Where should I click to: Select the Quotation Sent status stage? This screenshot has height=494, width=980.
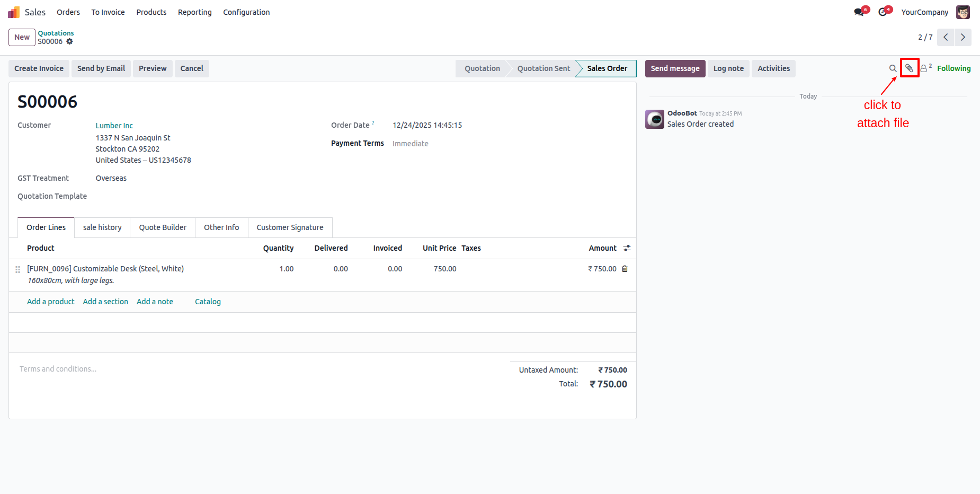point(544,68)
